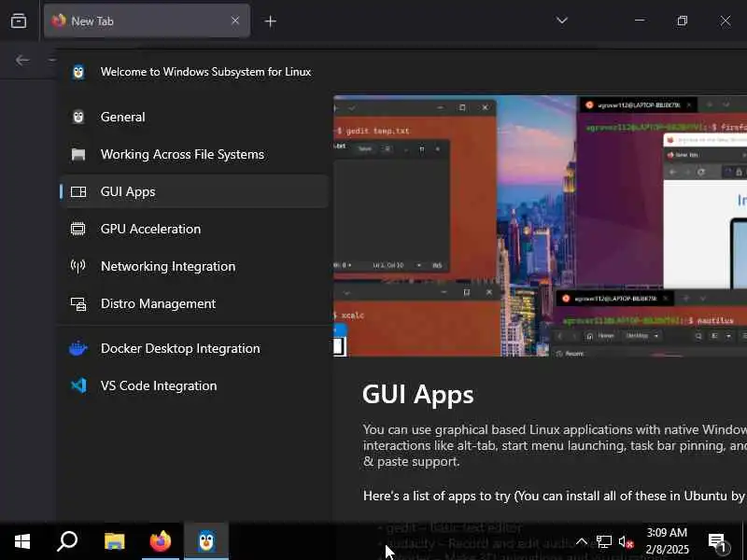
Task: Select the GUI Apps menu item
Action: click(x=194, y=191)
